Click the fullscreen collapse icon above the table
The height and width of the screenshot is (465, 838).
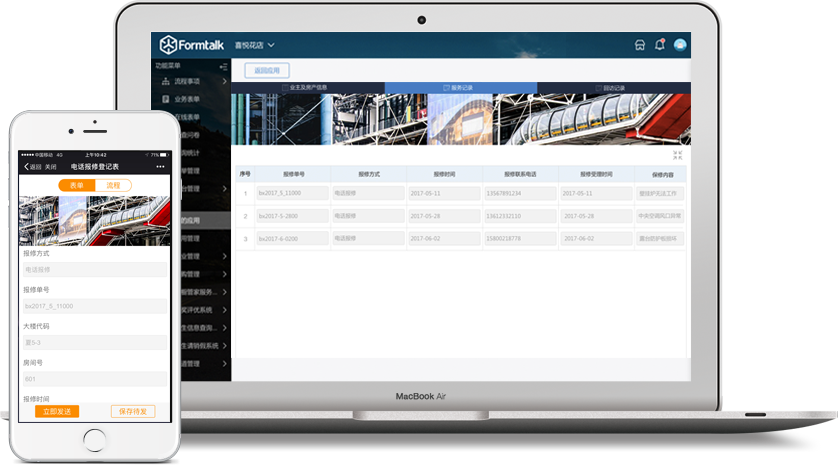[677, 155]
